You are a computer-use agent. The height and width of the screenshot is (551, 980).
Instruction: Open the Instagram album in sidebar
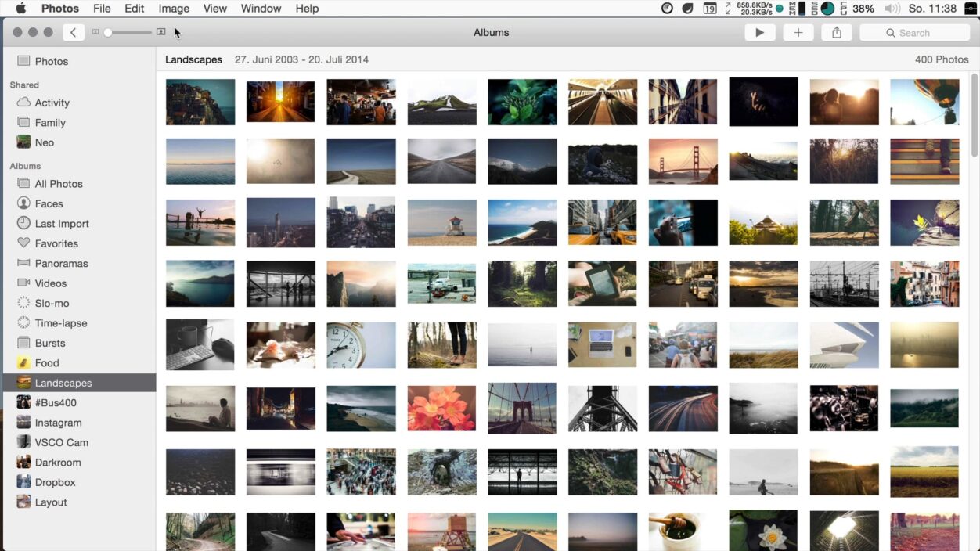pyautogui.click(x=58, y=423)
